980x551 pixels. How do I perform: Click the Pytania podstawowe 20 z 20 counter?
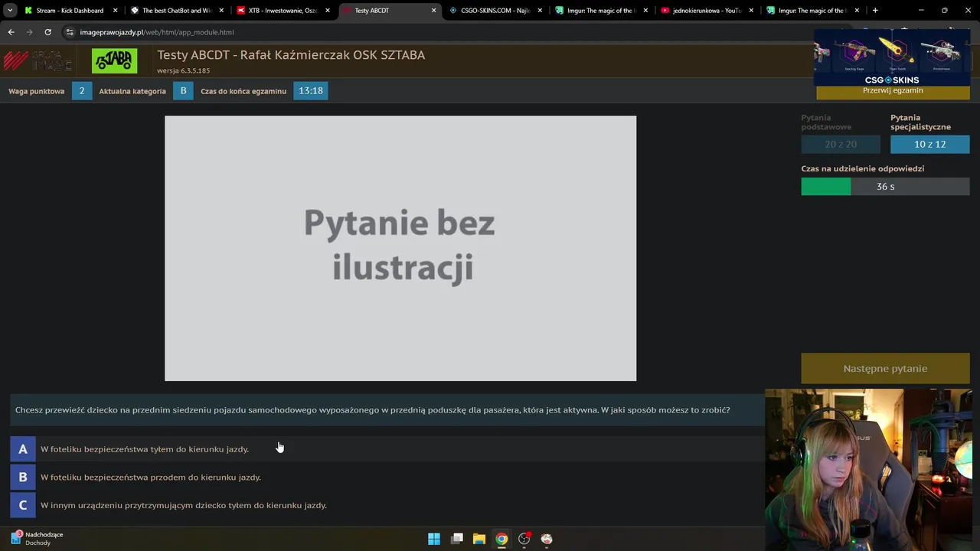pos(841,144)
